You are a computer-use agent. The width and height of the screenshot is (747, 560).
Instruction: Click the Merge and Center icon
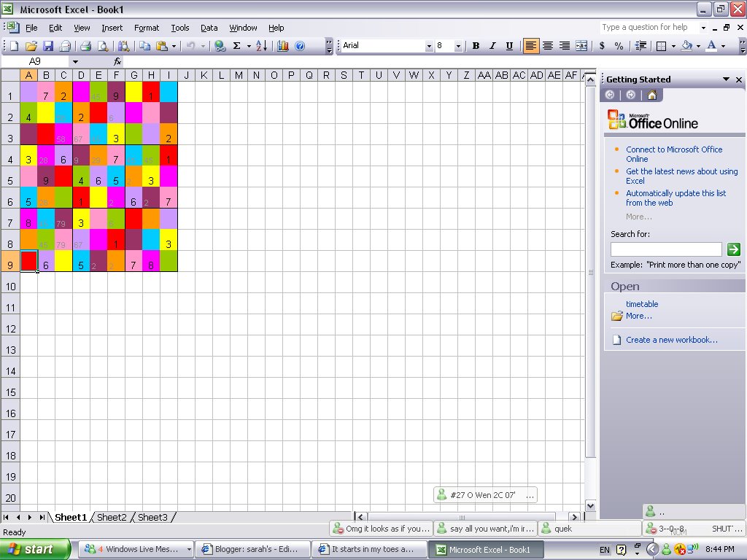pyautogui.click(x=581, y=46)
